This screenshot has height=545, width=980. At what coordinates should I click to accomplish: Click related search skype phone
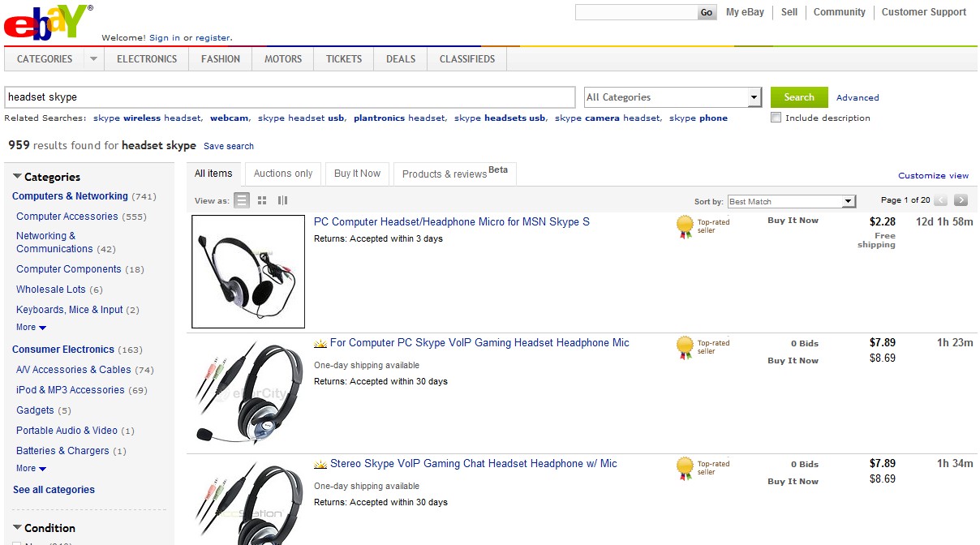tap(698, 118)
